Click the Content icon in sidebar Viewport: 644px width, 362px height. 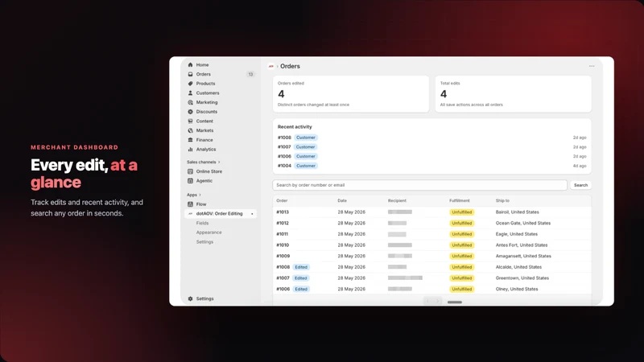coord(190,121)
